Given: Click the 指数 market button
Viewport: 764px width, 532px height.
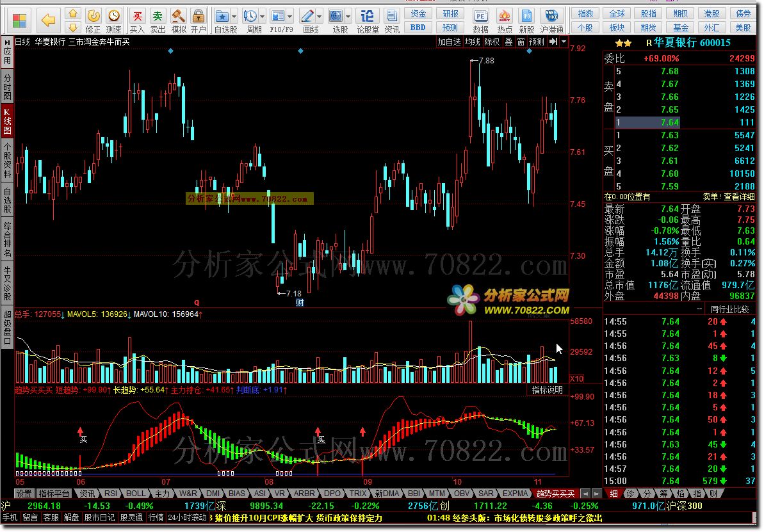Looking at the screenshot, I should [586, 13].
